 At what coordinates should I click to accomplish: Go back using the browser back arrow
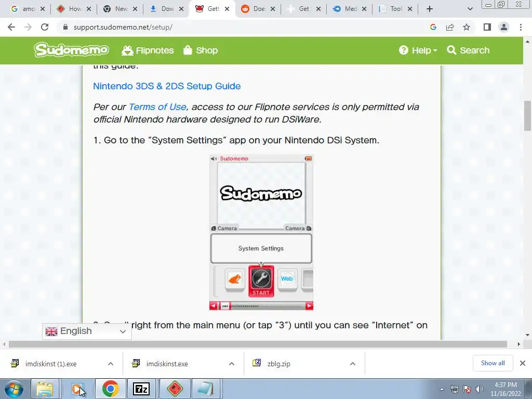[x=11, y=27]
